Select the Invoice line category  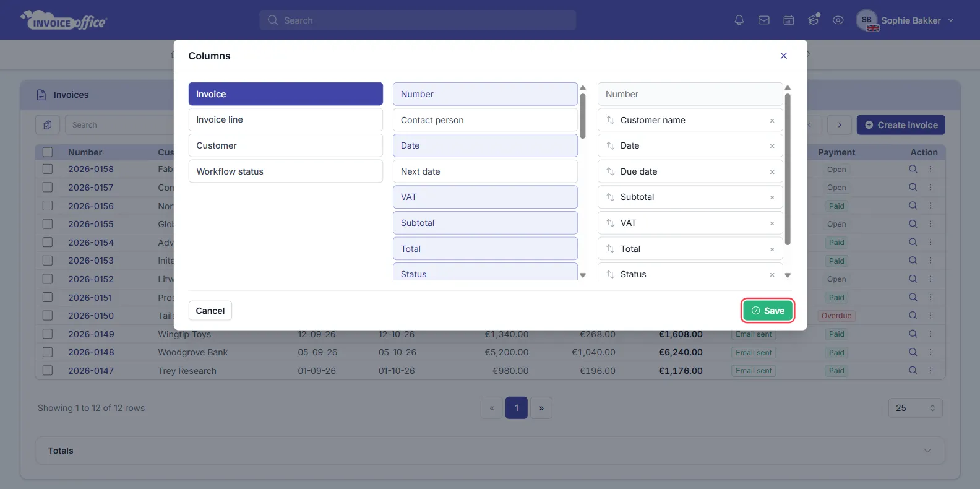286,119
